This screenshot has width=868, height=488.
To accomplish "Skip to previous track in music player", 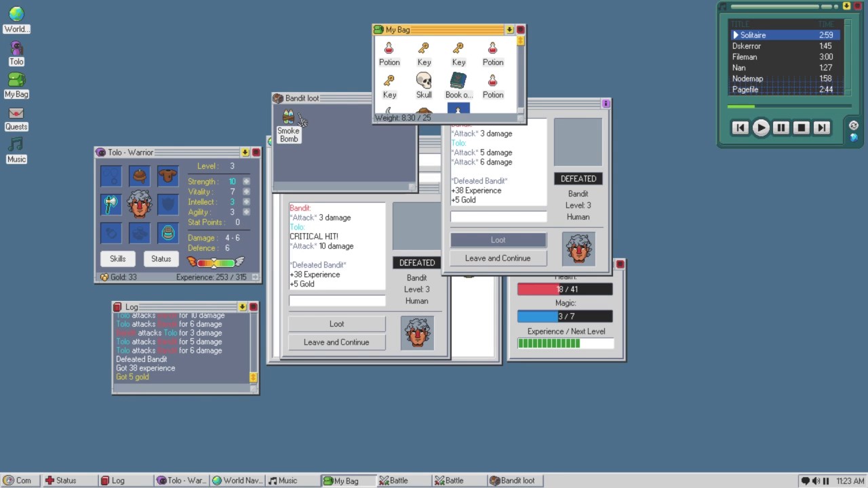I will pos(741,127).
